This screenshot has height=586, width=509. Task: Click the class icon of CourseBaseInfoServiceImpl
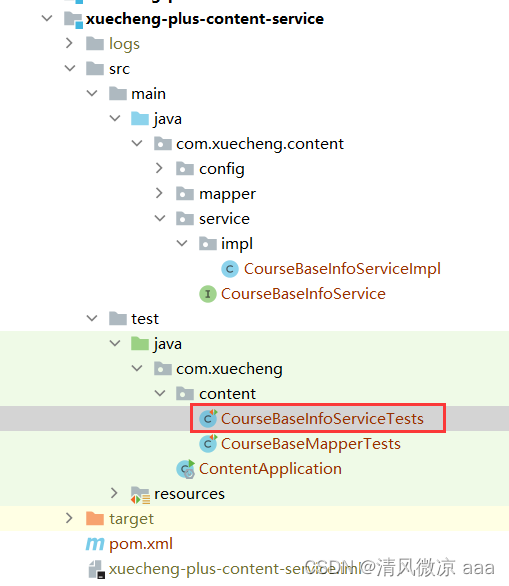tap(230, 269)
